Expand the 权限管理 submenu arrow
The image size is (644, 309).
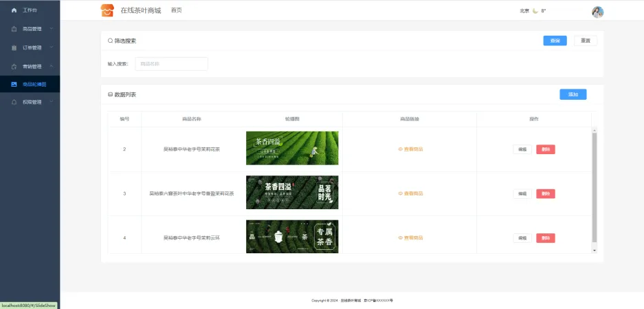click(52, 102)
